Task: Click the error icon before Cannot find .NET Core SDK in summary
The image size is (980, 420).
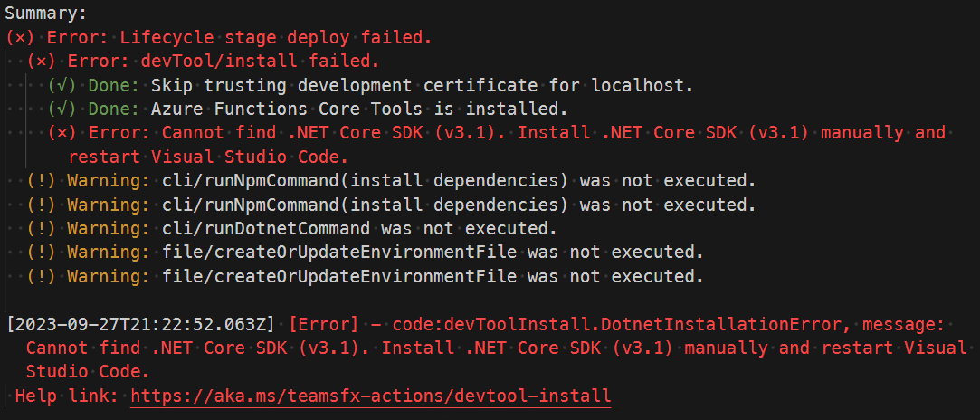Action: 63,133
